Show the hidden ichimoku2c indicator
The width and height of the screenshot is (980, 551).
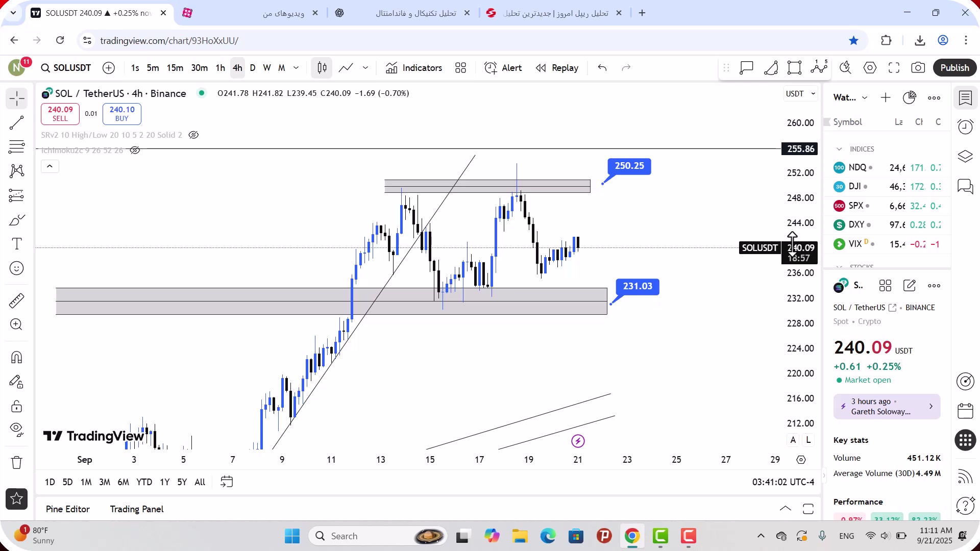(135, 151)
